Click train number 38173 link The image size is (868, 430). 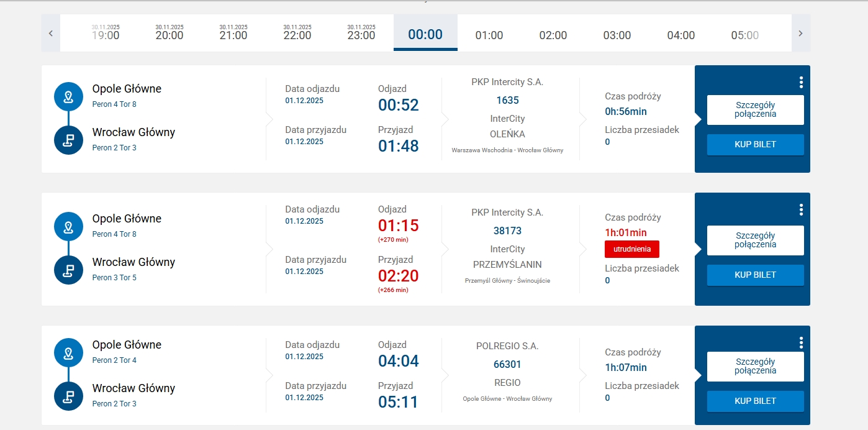[x=507, y=231]
